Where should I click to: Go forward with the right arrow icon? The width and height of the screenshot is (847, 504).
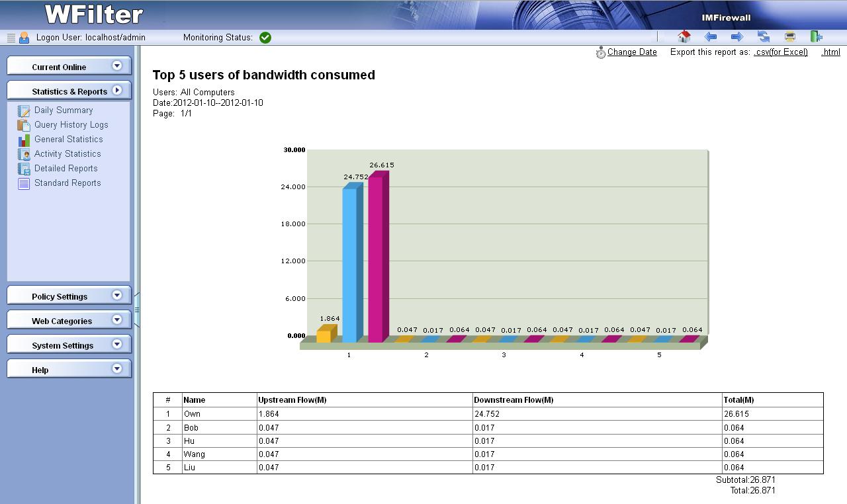(736, 37)
